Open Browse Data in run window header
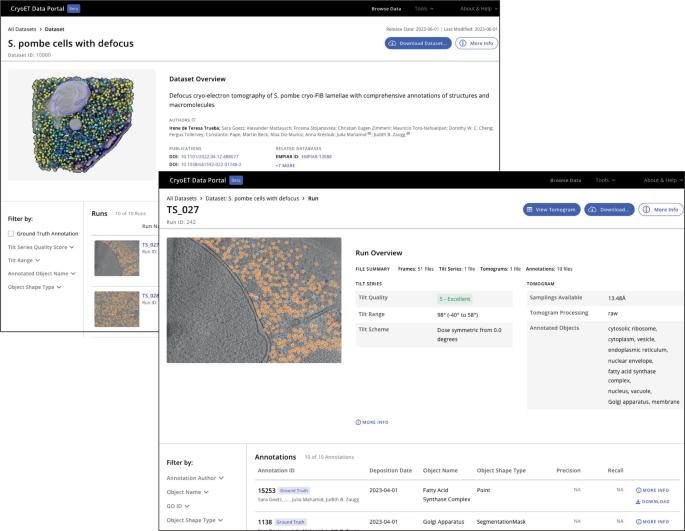The image size is (685, 531). tap(565, 180)
